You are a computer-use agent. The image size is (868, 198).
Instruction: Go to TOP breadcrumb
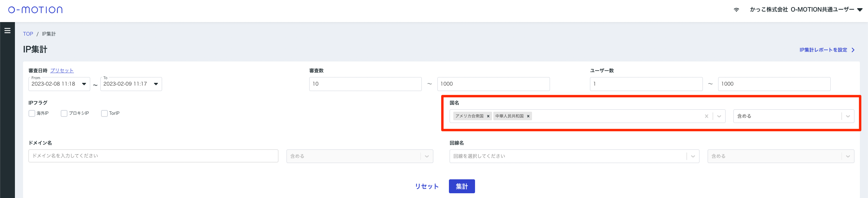point(28,34)
